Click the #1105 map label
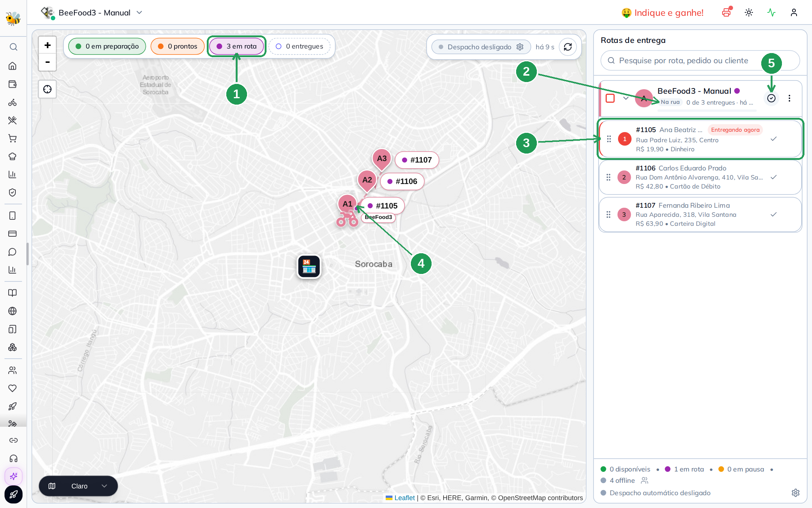The image size is (812, 508). 383,206
